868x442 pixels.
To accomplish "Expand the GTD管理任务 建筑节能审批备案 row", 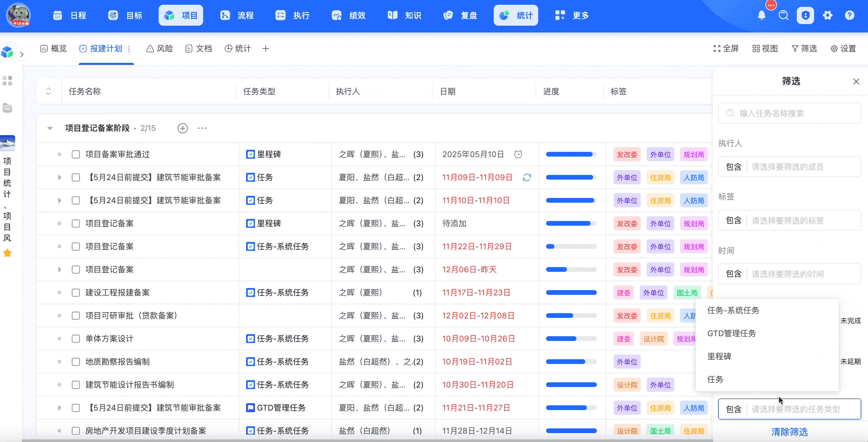I will click(60, 408).
